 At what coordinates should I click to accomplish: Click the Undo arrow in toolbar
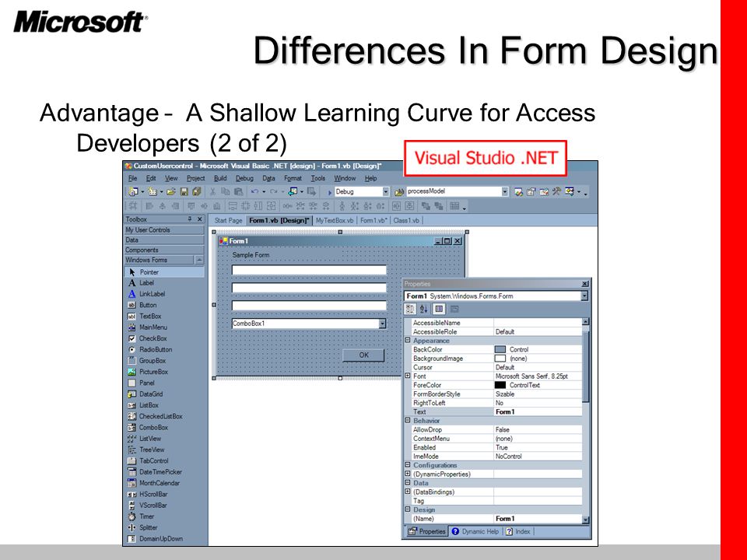255,191
